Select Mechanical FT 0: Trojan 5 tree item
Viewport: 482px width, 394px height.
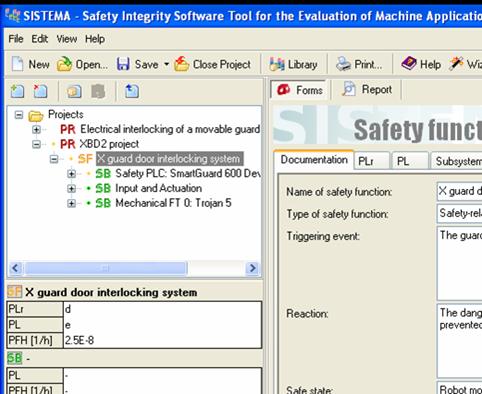[173, 203]
